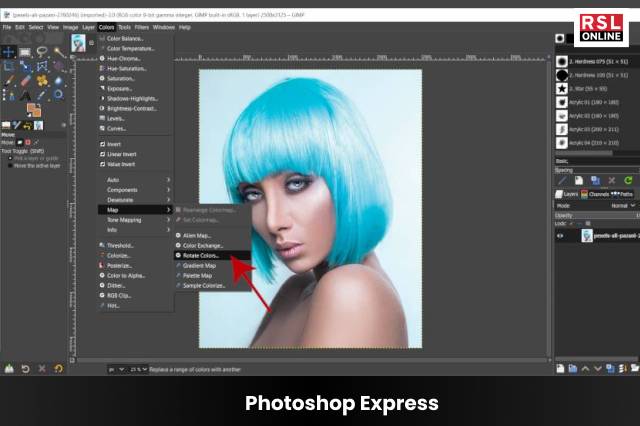Viewport: 640px width, 426px height.
Task: Set Move mode to layer
Action: (20, 142)
